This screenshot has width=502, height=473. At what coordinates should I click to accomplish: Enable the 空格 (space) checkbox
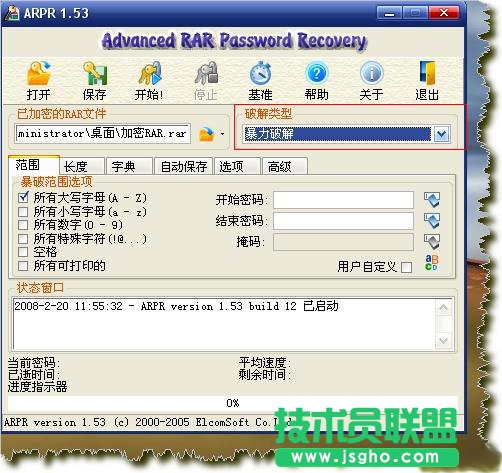click(x=23, y=252)
